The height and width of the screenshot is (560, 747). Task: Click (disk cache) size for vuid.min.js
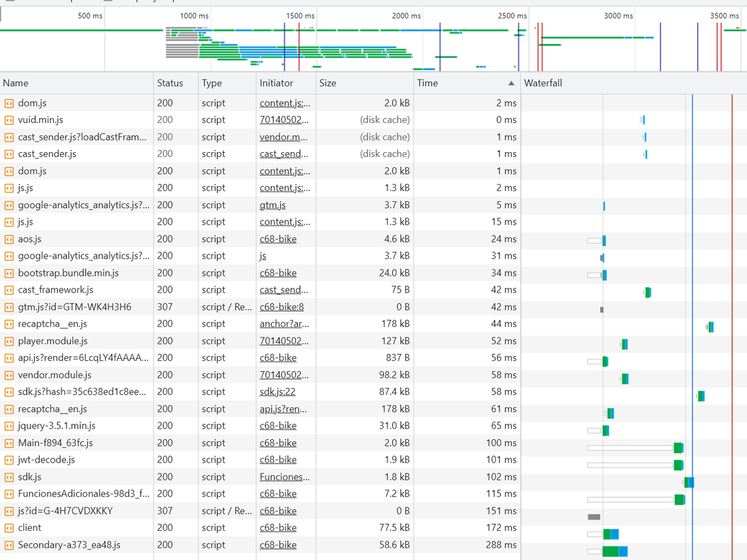tap(385, 120)
